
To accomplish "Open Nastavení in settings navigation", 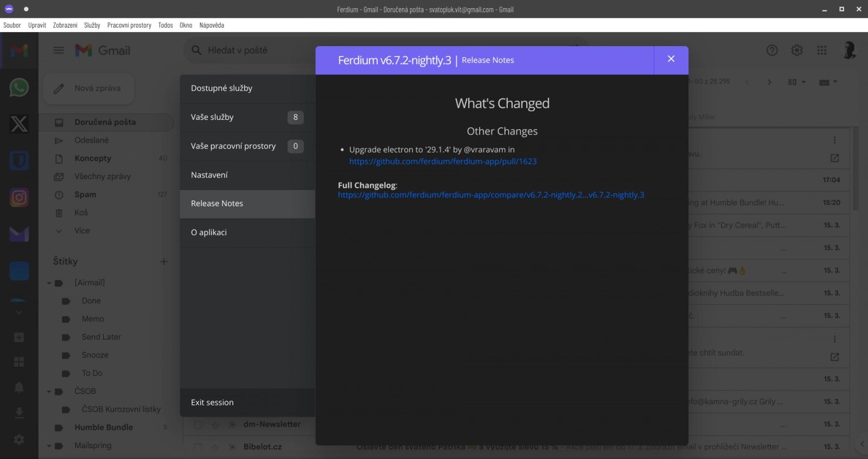I will [247, 175].
